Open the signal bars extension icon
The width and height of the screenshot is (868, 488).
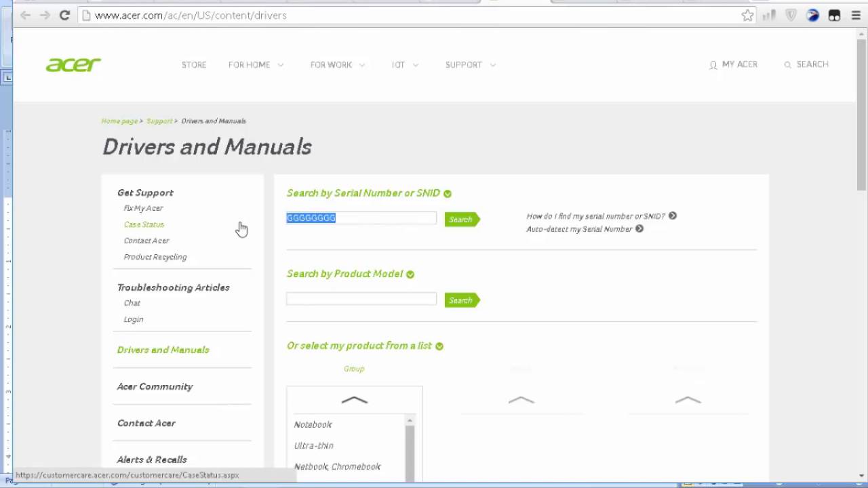pyautogui.click(x=769, y=15)
